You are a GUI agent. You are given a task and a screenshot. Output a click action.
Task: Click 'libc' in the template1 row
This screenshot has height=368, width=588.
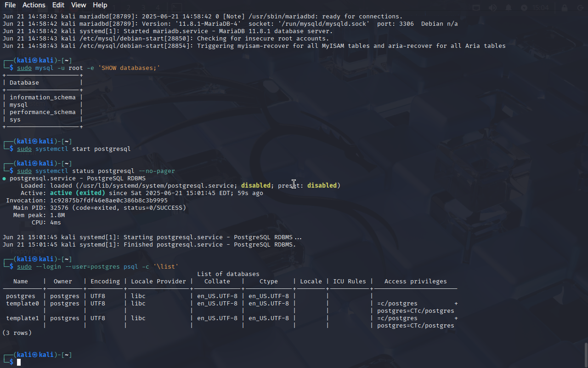point(138,318)
